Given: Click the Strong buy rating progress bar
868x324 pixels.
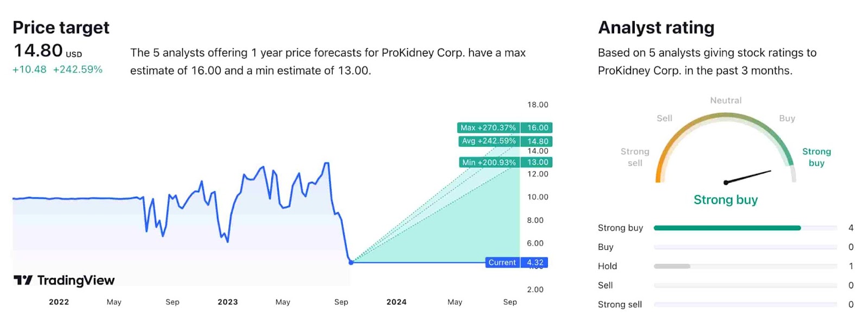Looking at the screenshot, I should click(x=727, y=228).
